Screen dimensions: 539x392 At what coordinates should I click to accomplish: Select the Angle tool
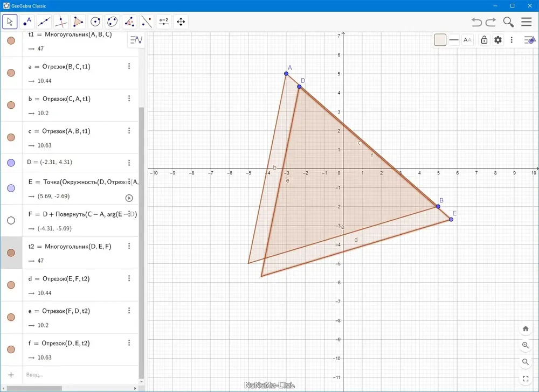point(129,22)
